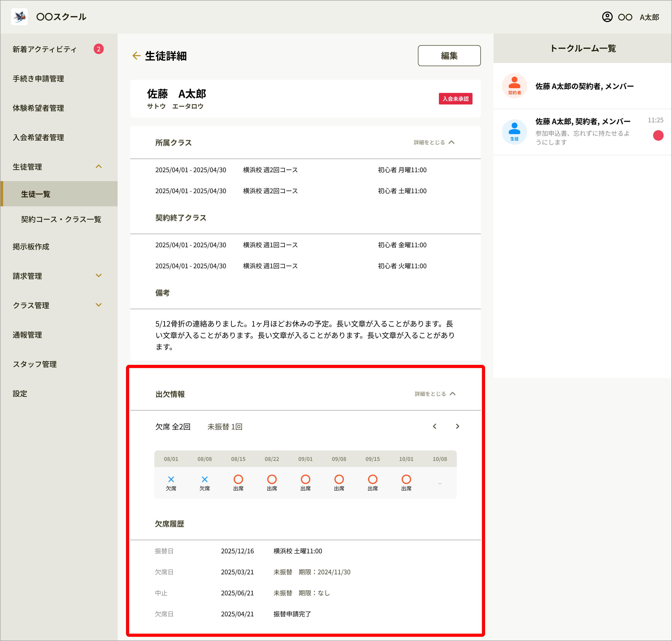Viewport: 672px width, 641px height.
Task: Click the 編集 edit button
Action: 449,56
